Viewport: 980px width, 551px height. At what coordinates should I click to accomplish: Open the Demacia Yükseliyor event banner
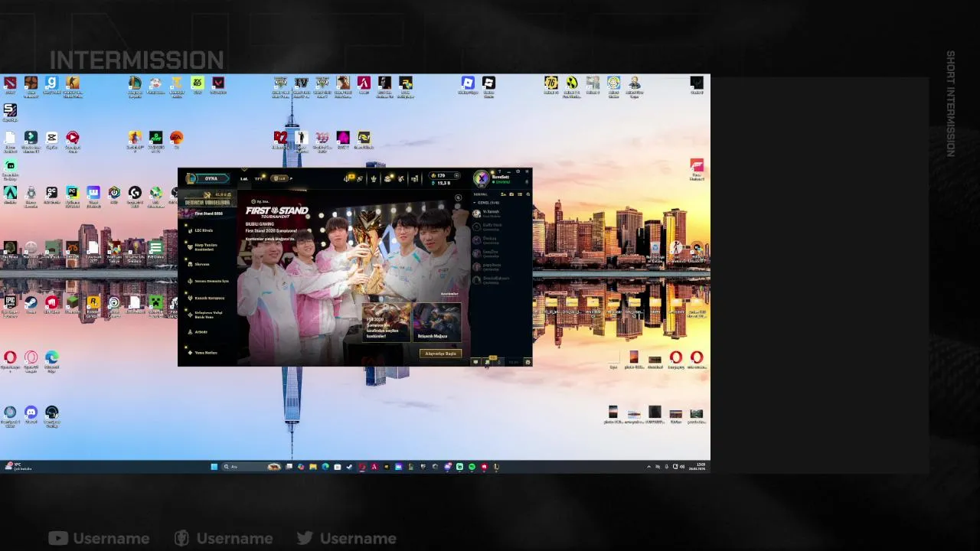coord(207,200)
